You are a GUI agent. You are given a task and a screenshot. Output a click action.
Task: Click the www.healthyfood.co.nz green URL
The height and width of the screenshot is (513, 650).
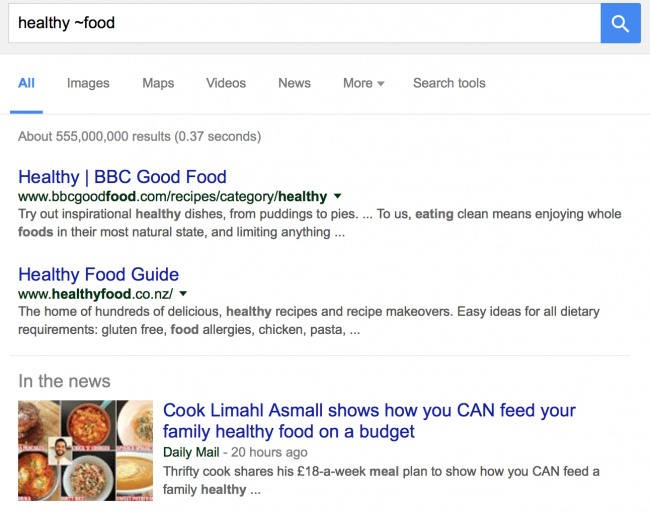(x=95, y=294)
